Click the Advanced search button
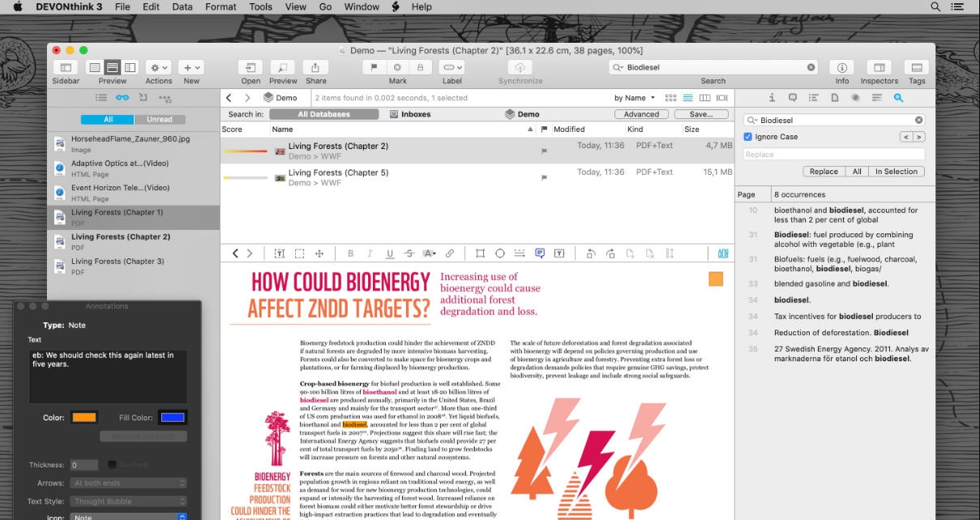Image resolution: width=980 pixels, height=520 pixels. [640, 113]
